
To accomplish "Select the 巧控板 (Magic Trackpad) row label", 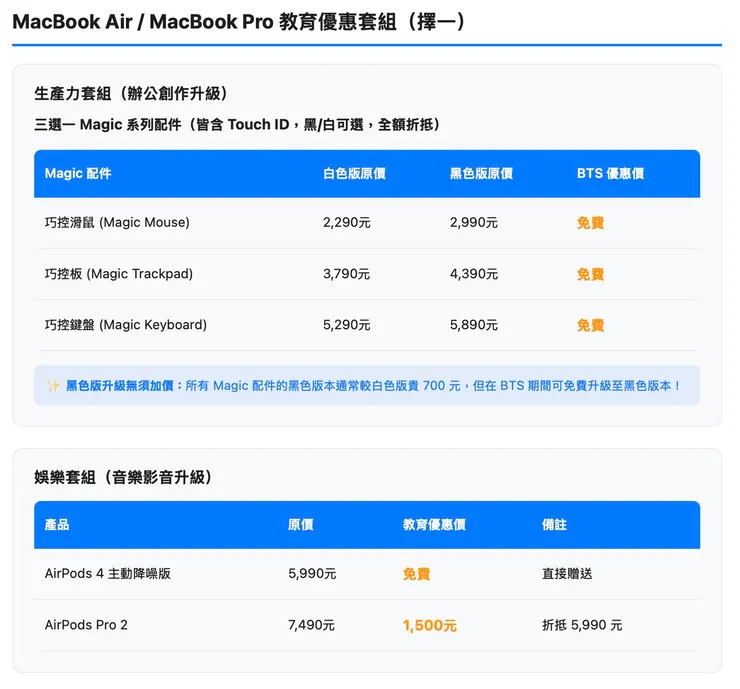I will pyautogui.click(x=119, y=274).
